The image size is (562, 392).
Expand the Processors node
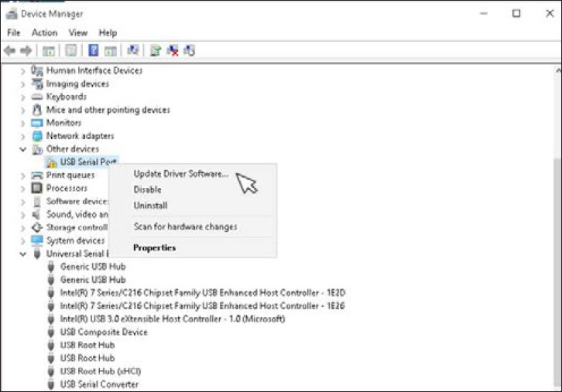point(22,189)
